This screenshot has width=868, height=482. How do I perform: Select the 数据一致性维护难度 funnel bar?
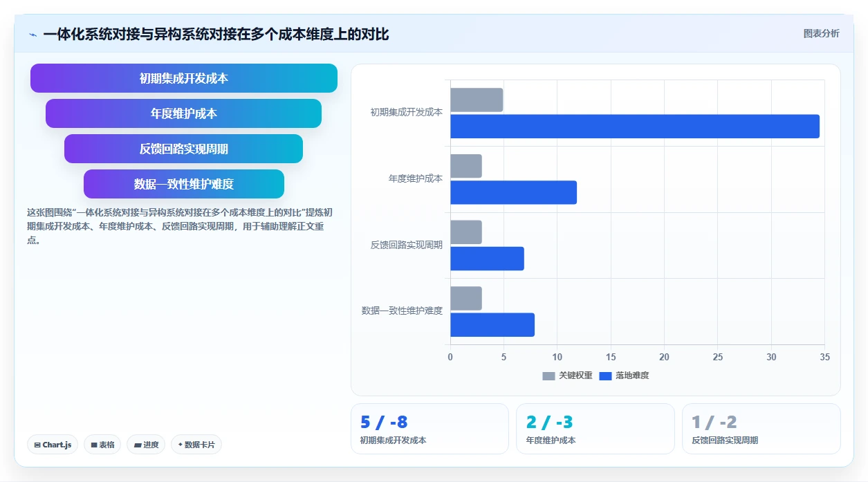184,184
